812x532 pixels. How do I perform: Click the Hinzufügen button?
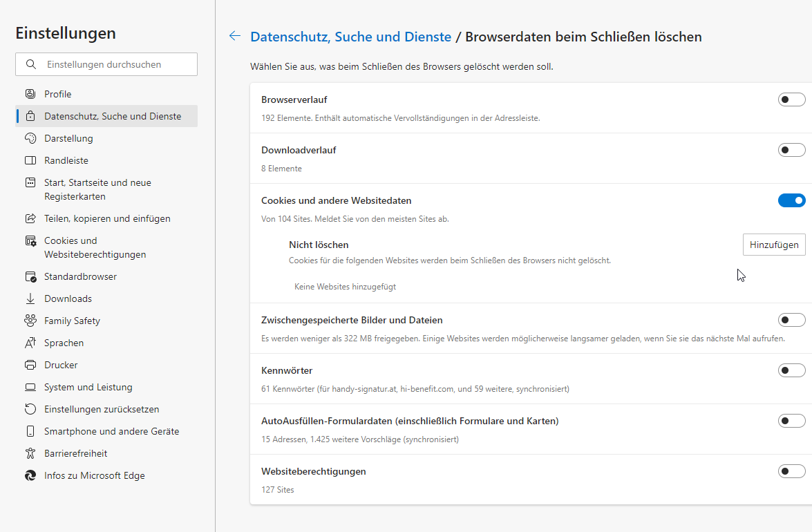pos(774,245)
